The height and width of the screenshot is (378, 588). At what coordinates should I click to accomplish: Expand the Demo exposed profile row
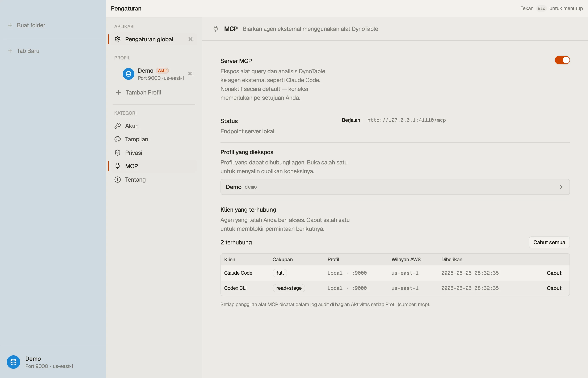(395, 187)
